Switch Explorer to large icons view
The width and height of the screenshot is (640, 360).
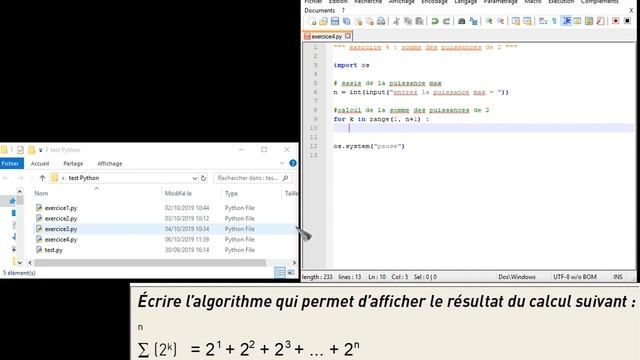[x=291, y=272]
